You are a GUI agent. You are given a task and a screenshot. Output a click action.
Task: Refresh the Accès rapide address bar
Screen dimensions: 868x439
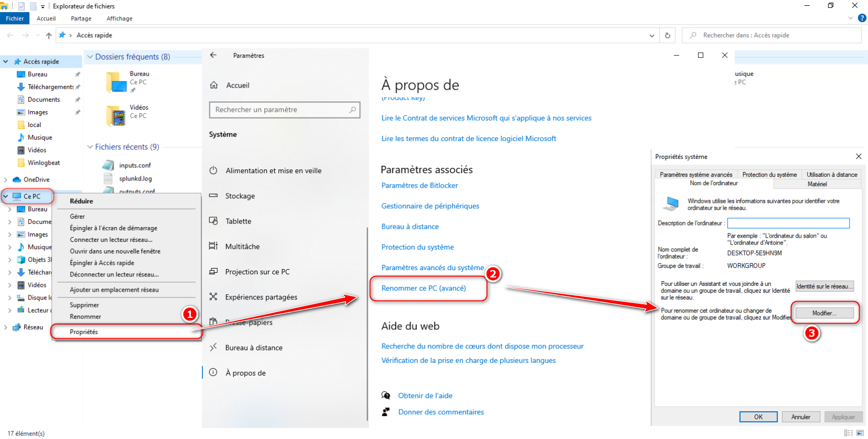668,35
